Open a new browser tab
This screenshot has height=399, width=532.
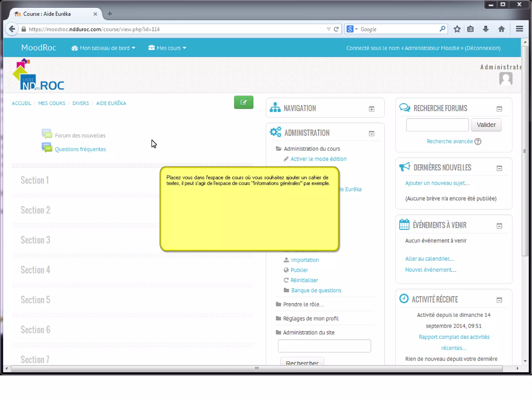point(110,14)
